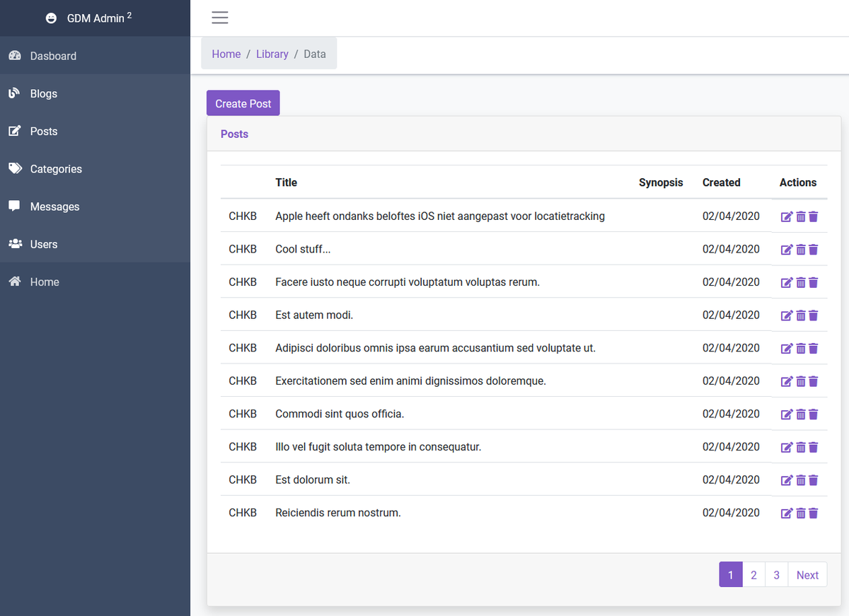Click striped trash icon for Illo vel fugit
Viewport: 849px width, 616px height.
801,448
